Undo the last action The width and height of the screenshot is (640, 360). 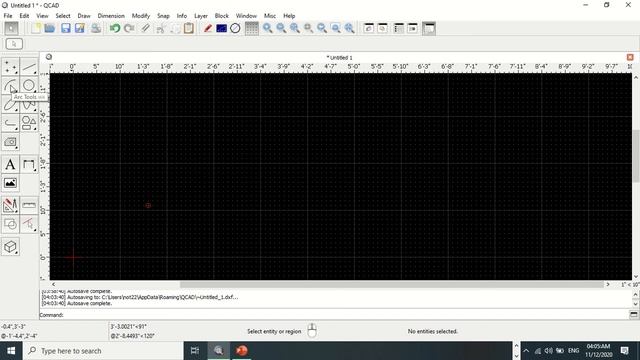(x=115, y=28)
